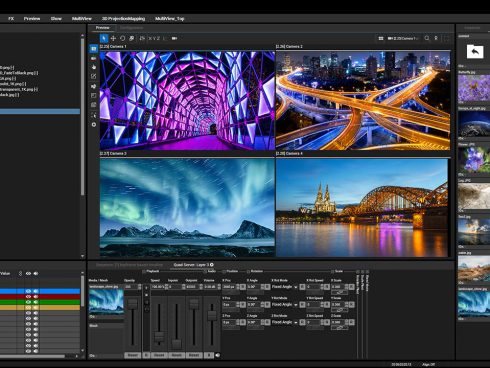The width and height of the screenshot is (490, 368).
Task: Click the speaker icon beside Volume reset
Action: pyautogui.click(x=218, y=355)
